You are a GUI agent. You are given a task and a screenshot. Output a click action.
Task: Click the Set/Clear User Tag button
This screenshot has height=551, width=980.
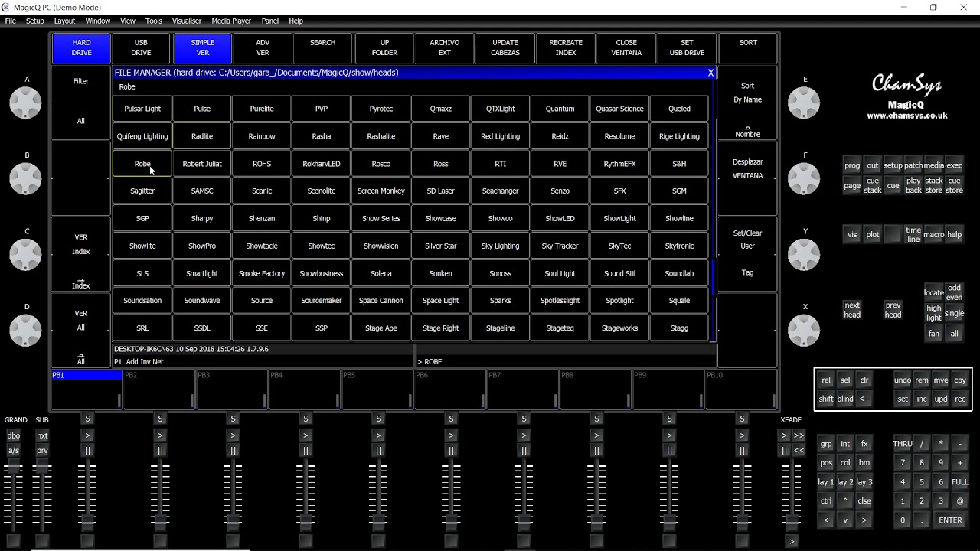pyautogui.click(x=748, y=254)
